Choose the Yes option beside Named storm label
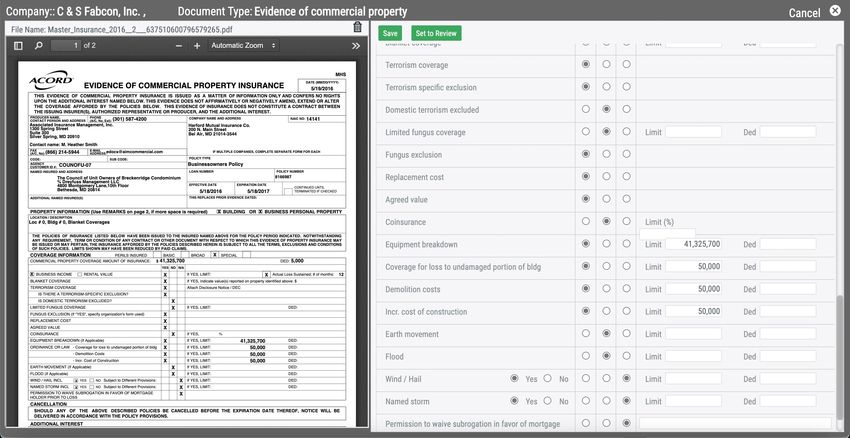Screen dimensions: 850x438 [x=514, y=401]
